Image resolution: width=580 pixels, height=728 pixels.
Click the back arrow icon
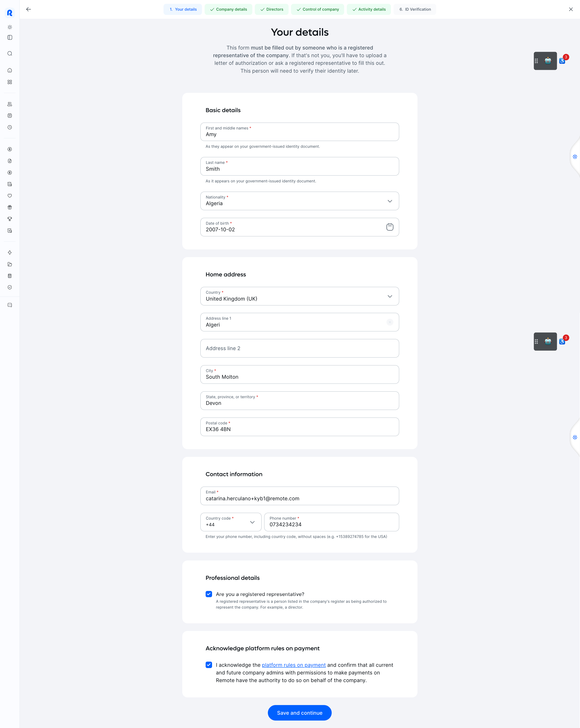[28, 9]
